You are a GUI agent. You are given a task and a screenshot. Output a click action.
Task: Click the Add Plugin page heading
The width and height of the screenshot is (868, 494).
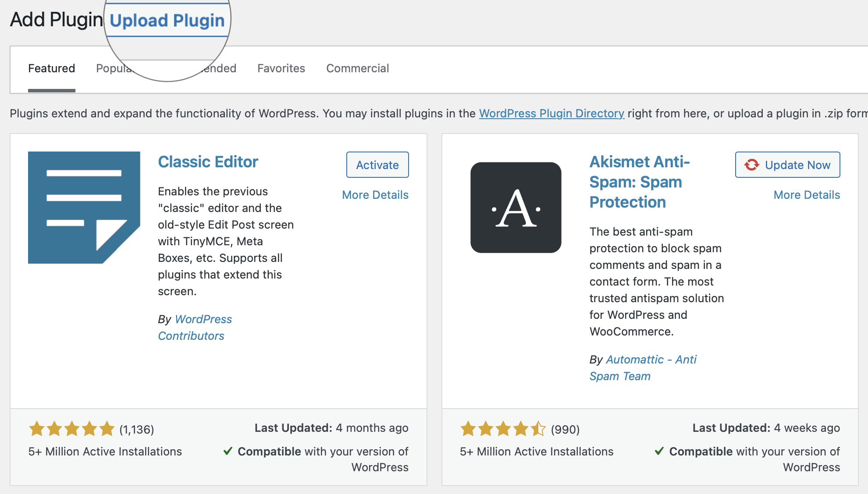tap(57, 20)
